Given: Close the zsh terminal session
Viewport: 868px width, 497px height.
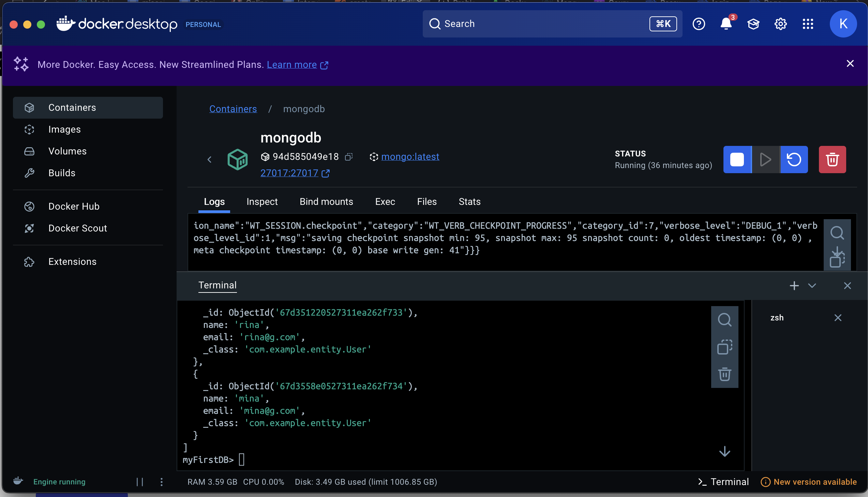Looking at the screenshot, I should [838, 318].
